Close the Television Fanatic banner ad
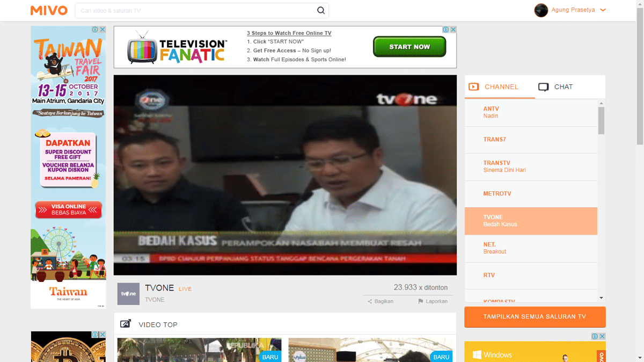 [x=453, y=30]
